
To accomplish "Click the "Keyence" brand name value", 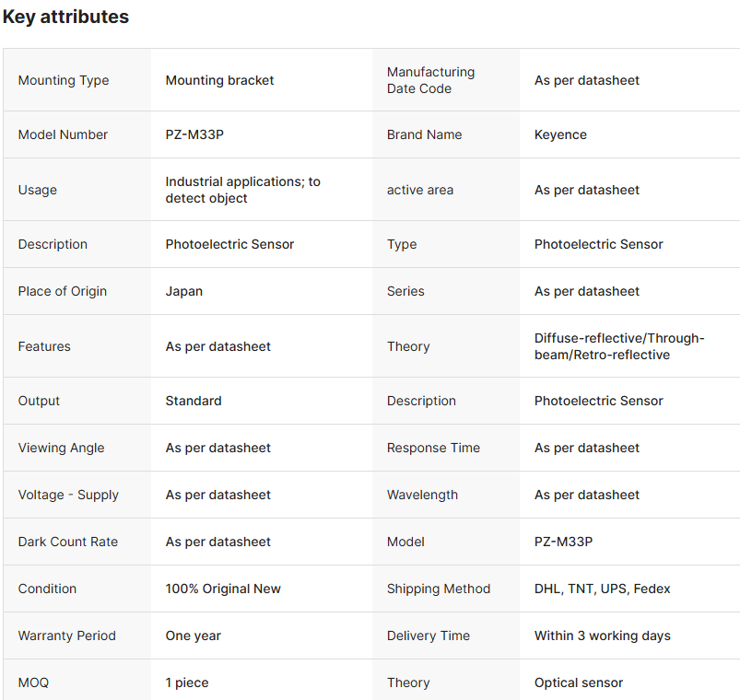I will coord(560,134).
